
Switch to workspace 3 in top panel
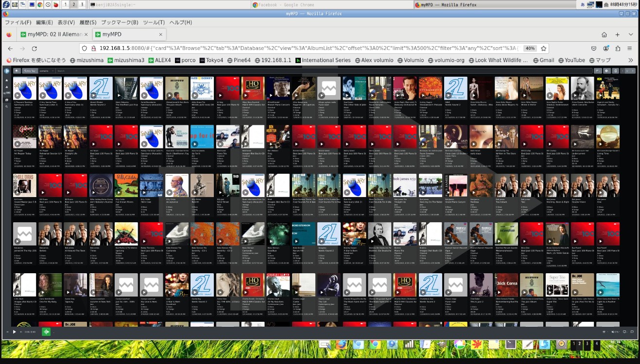(x=82, y=4)
